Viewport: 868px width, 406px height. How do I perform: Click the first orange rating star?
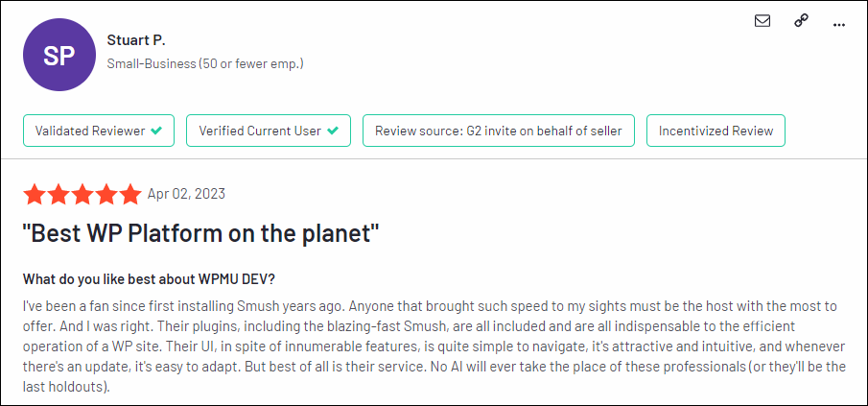coord(35,195)
